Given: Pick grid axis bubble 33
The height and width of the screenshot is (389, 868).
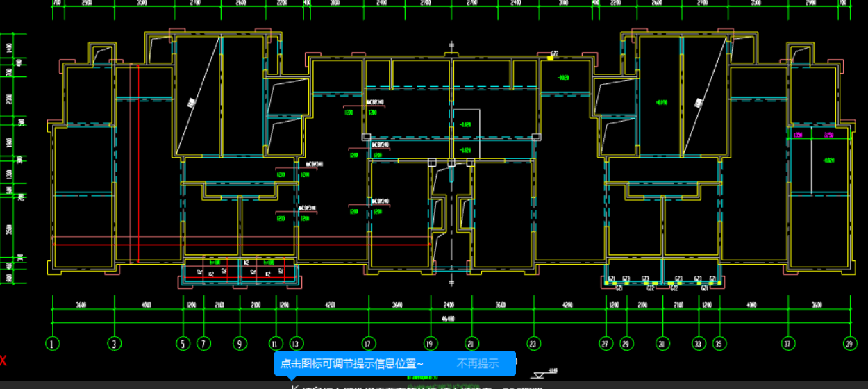Looking at the screenshot, I should click(x=698, y=343).
